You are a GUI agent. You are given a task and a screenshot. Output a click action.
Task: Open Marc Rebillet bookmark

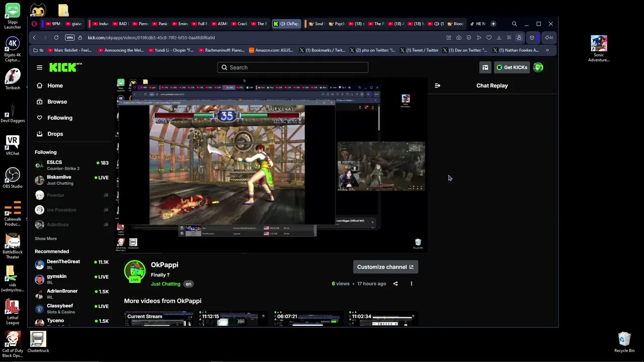coord(69,50)
